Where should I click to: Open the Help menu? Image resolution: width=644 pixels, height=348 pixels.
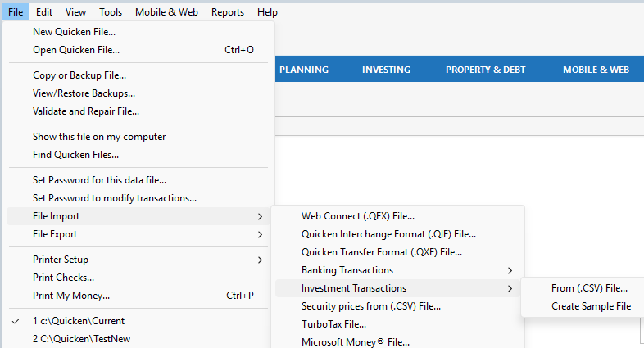(x=267, y=12)
